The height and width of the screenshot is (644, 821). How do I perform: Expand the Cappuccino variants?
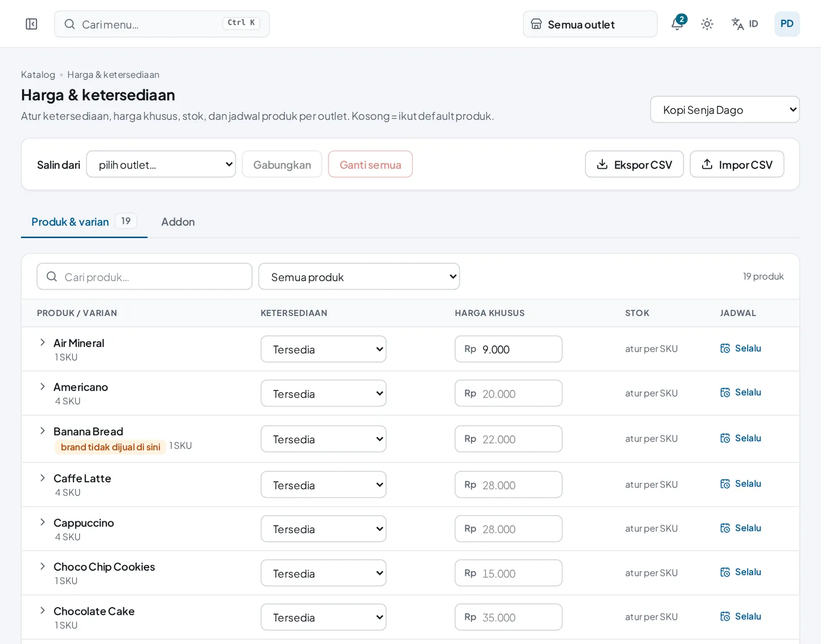click(x=43, y=522)
